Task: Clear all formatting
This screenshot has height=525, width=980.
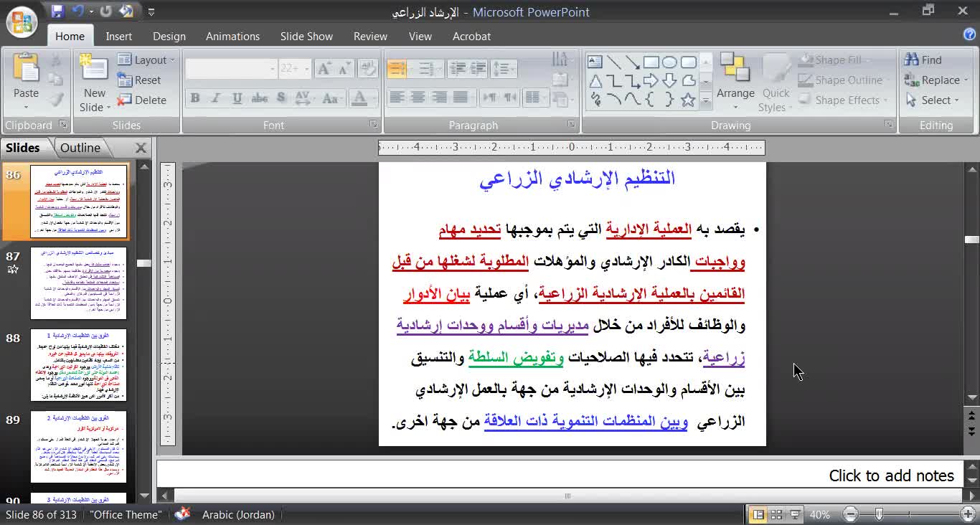Action: 367,69
